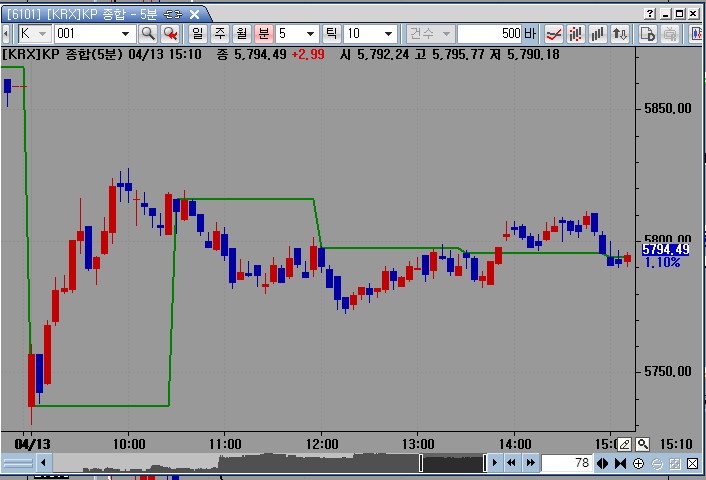Viewport: 706px width, 480px height.
Task: Select the monthly (월) period button
Action: tap(241, 34)
